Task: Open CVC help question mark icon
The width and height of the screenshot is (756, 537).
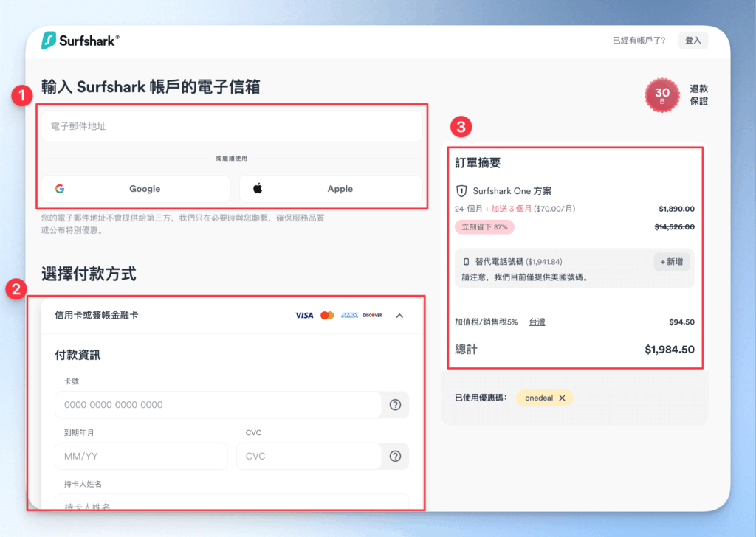Action: (396, 456)
